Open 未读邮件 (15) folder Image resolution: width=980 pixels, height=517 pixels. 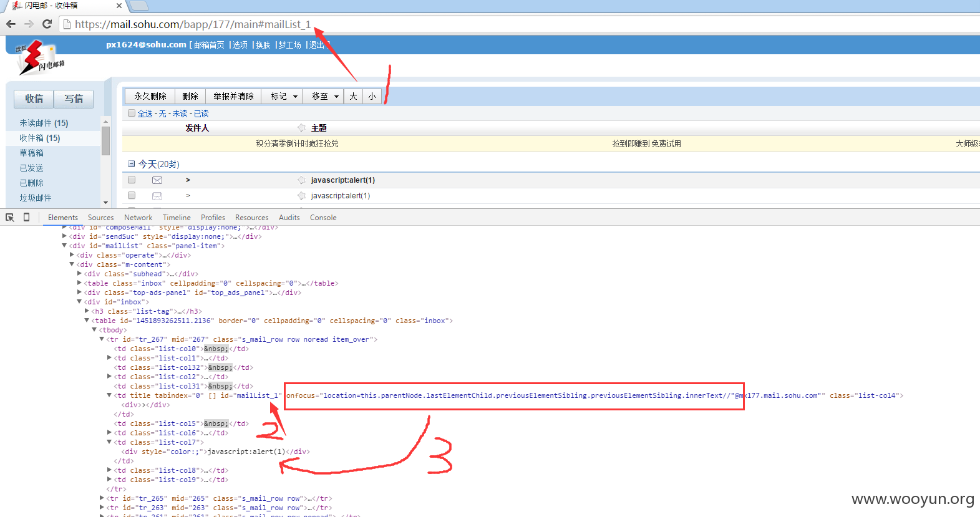point(44,123)
